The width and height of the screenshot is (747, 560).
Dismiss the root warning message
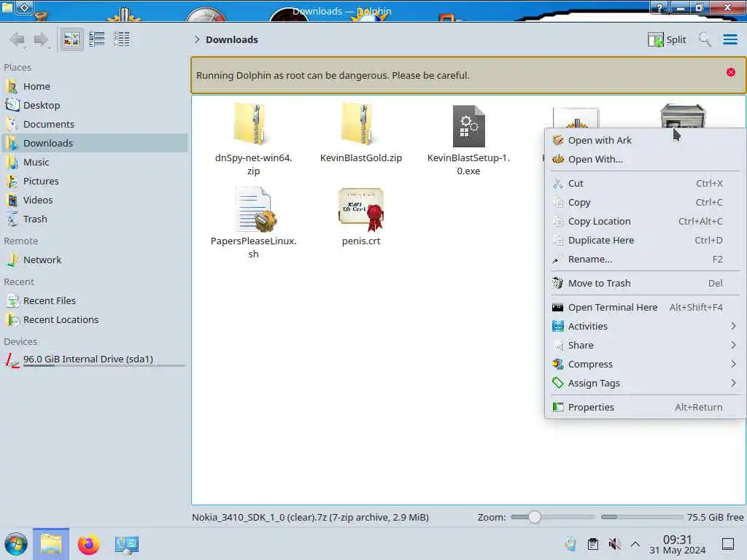pyautogui.click(x=730, y=72)
